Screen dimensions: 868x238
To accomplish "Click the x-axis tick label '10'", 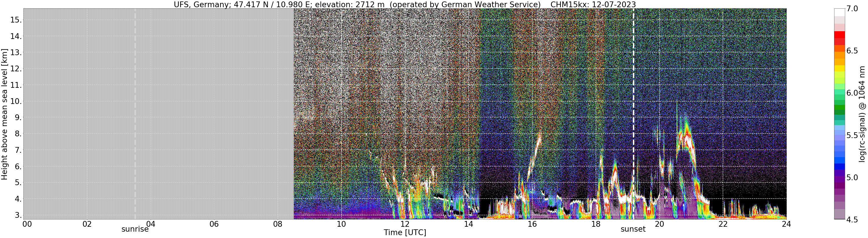I will (x=341, y=224).
